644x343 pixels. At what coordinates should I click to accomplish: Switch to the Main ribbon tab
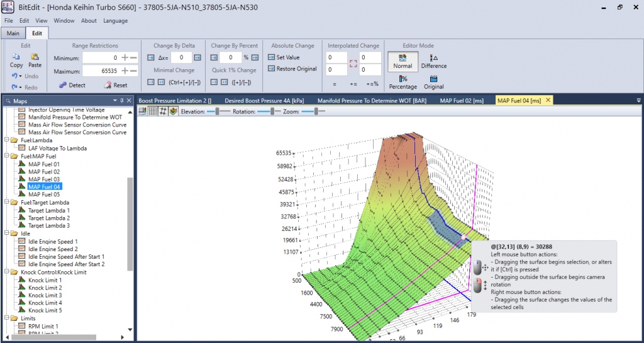[x=13, y=33]
